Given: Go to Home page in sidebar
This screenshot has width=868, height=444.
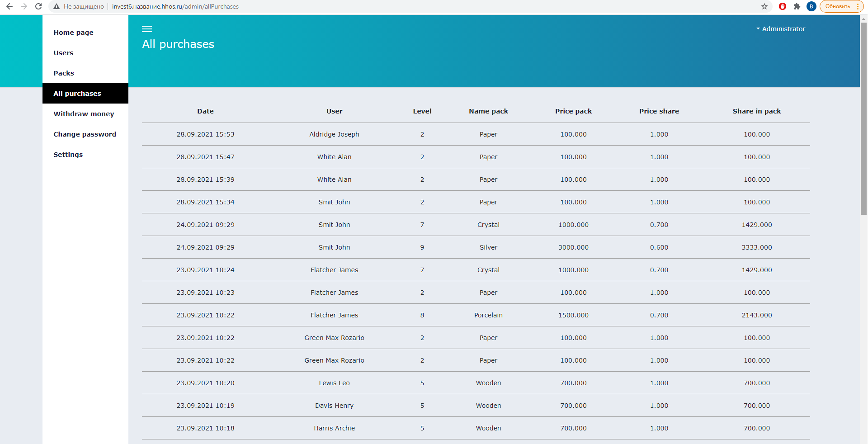Looking at the screenshot, I should (73, 33).
